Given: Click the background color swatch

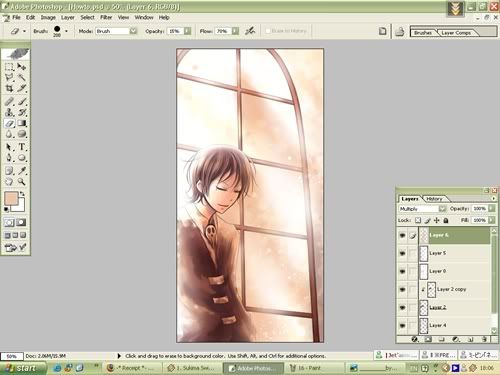Looking at the screenshot, I should pos(19,207).
